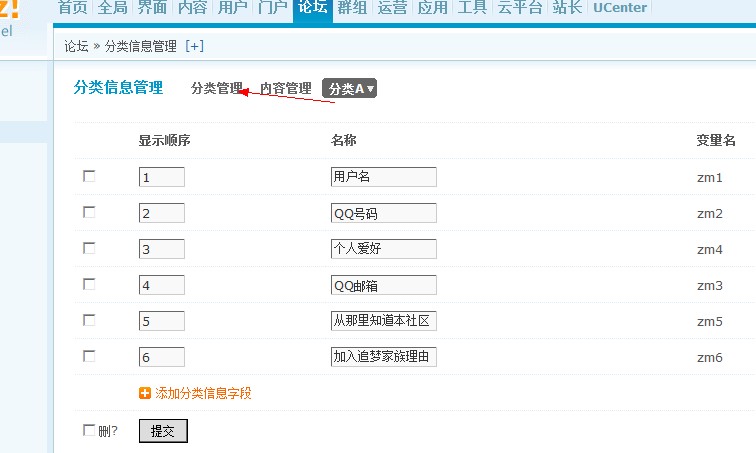Select the 内容 top navigation tab
Screen dimensions: 756x453
192,7
